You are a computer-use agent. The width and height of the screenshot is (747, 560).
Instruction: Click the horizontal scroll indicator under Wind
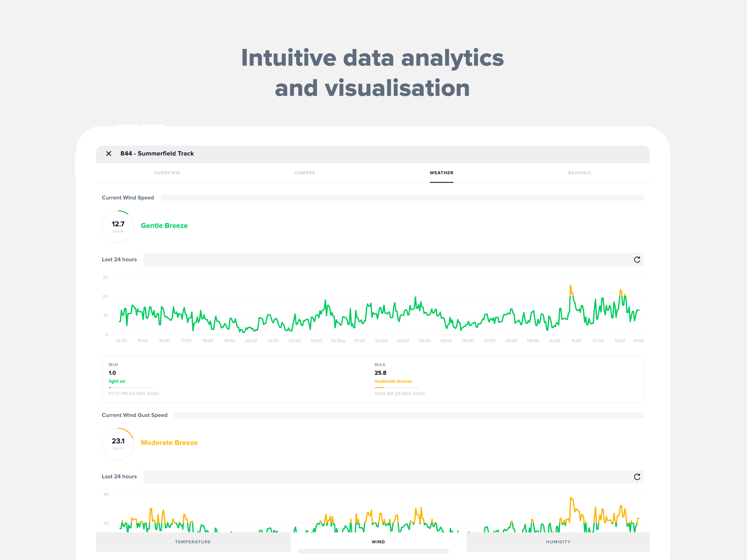point(373,551)
